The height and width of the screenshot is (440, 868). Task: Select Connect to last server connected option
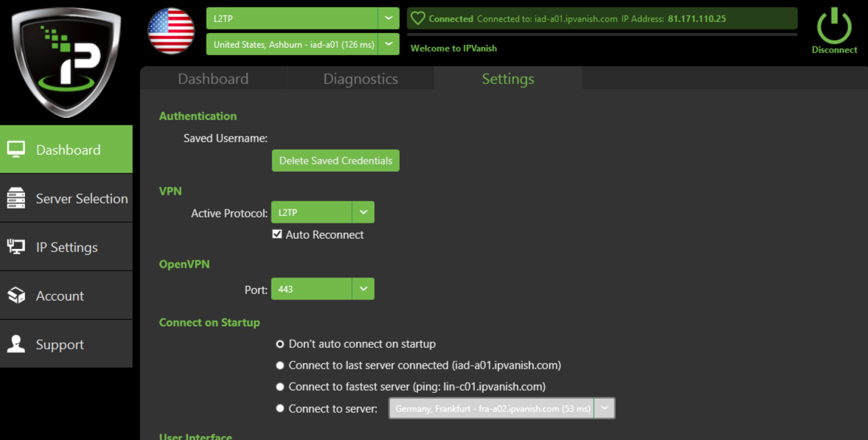[280, 366]
